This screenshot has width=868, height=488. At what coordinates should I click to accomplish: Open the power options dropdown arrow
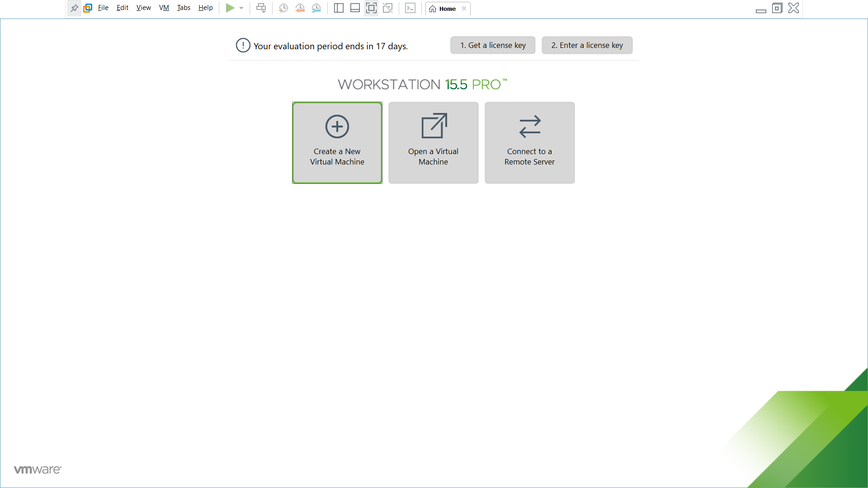coord(241,8)
